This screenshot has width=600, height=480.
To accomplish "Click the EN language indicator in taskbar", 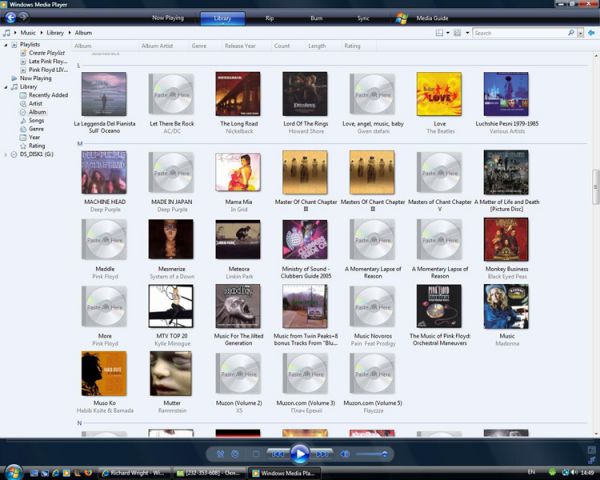I will [x=532, y=472].
